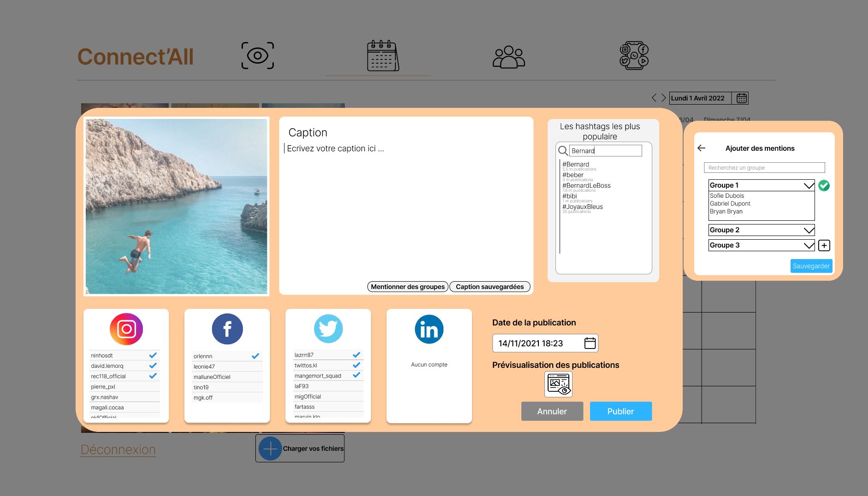Viewport: 868px width, 496px height.
Task: Open the calendar planning tab icon
Action: click(x=383, y=56)
